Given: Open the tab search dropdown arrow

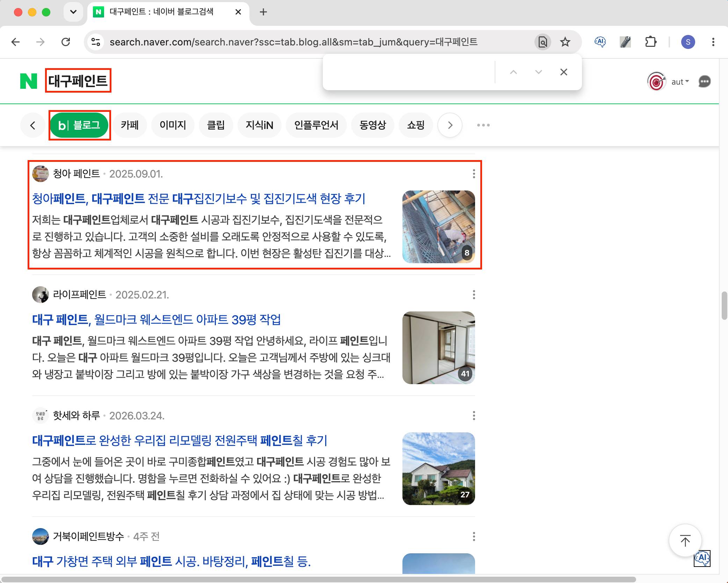Looking at the screenshot, I should pyautogui.click(x=73, y=12).
